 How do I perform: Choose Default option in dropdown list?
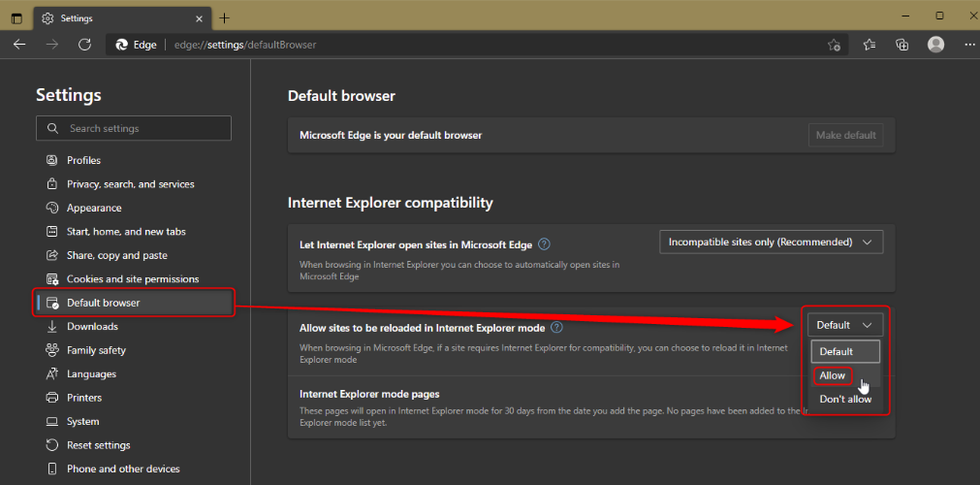pyautogui.click(x=845, y=352)
